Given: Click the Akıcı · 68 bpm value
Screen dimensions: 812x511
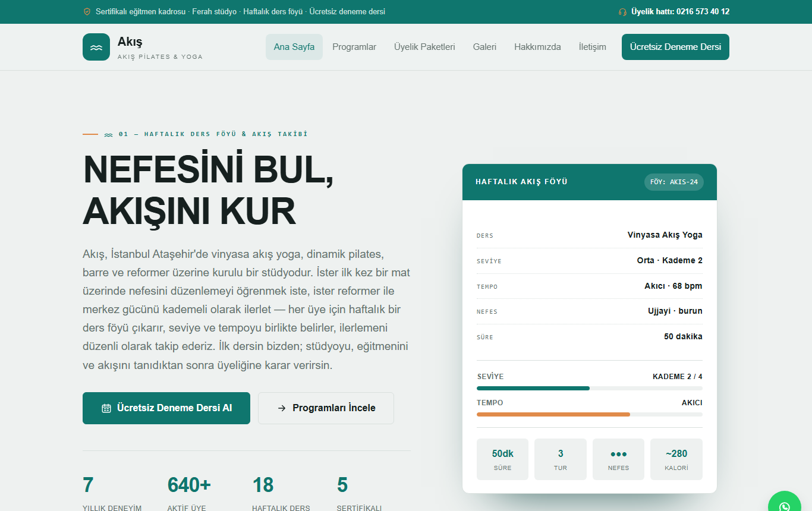Looking at the screenshot, I should tap(673, 286).
